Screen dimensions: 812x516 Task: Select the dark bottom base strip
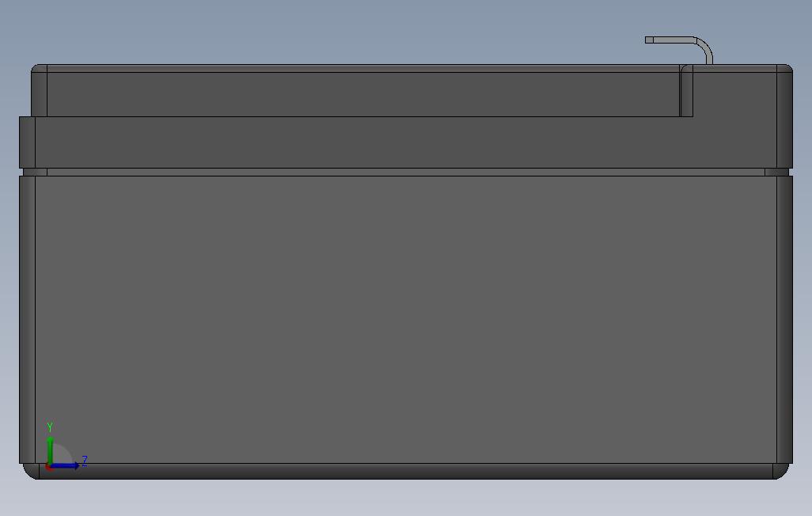tap(406, 471)
